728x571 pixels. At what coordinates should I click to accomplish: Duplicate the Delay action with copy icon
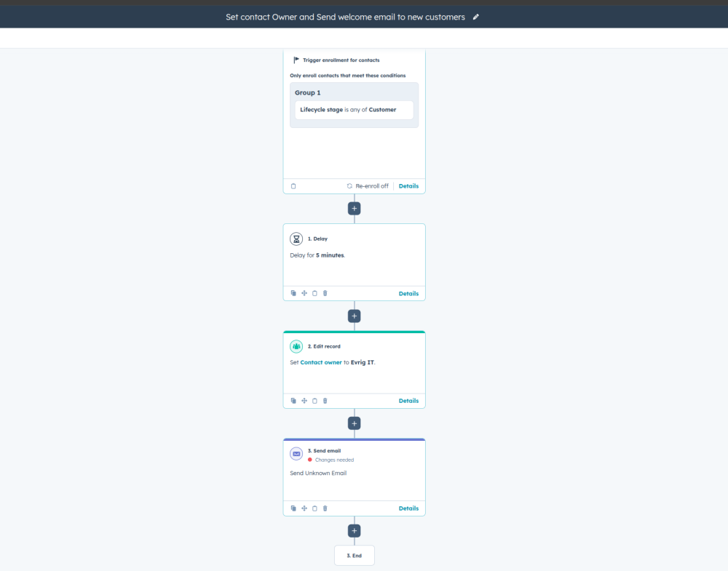pos(293,294)
